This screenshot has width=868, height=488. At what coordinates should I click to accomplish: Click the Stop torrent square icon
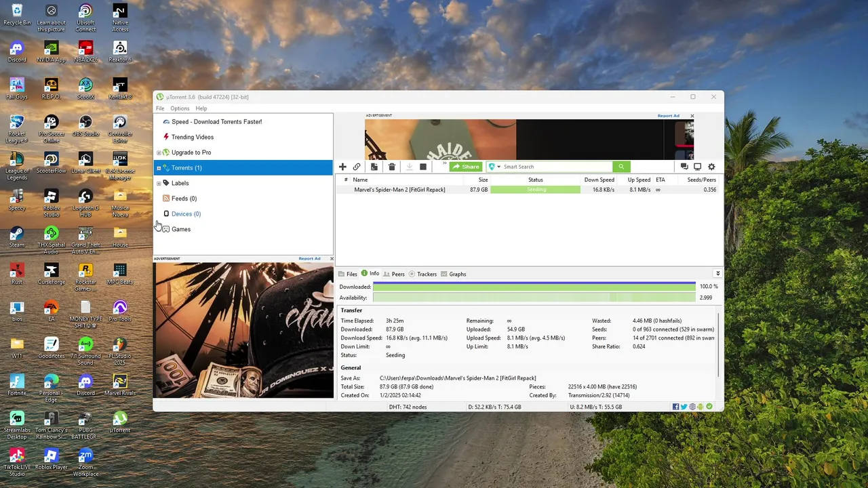(x=423, y=167)
